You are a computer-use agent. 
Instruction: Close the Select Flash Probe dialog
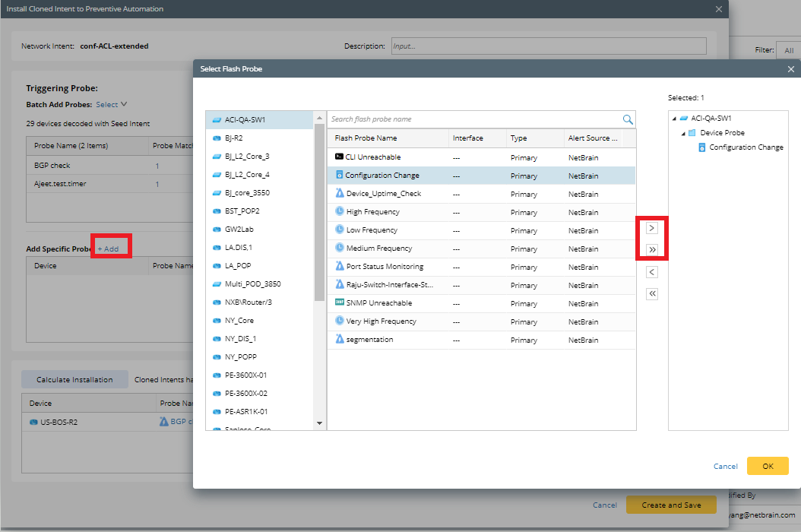(791, 69)
